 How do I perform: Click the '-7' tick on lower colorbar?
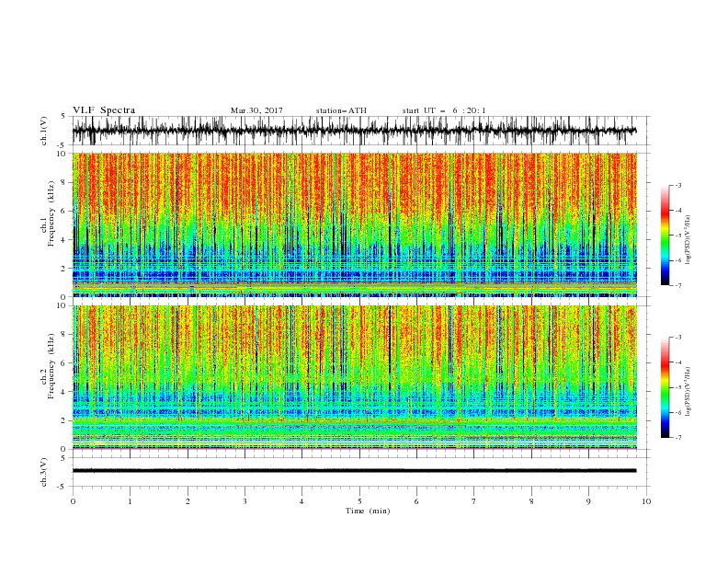(x=678, y=438)
